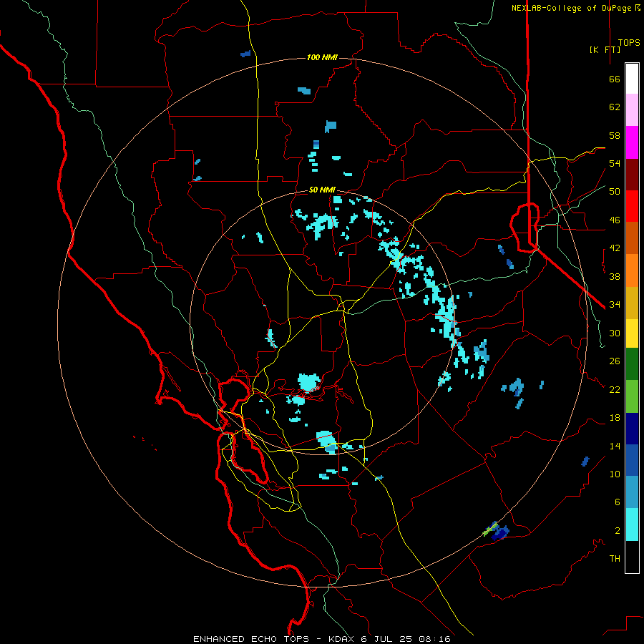
Task: Click the legend value 18
Action: pos(615,418)
